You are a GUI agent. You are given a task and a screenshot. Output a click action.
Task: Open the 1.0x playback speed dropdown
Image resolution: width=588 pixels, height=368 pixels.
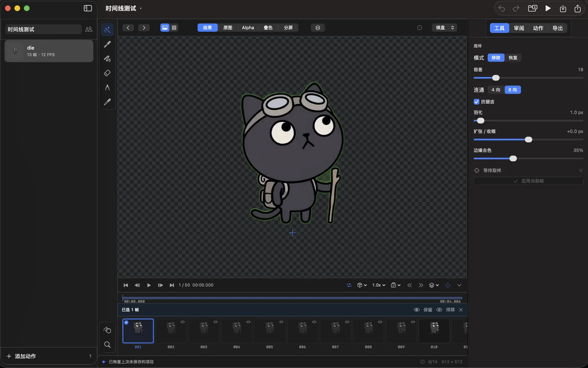tap(379, 285)
